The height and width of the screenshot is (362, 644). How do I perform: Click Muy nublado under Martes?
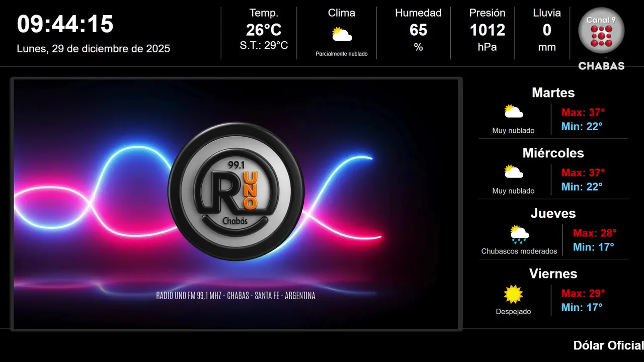pos(514,131)
